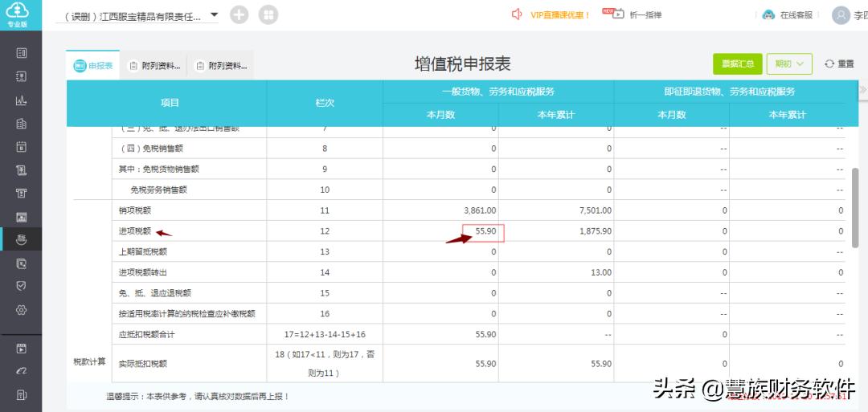Screen dimensions: 868x412
Task: Open the building report icon in sidebar
Action: click(x=21, y=124)
